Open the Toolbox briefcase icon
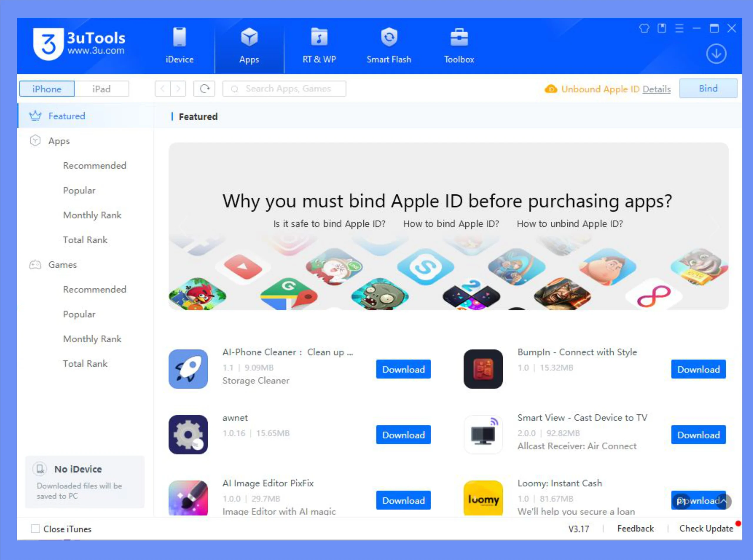753x560 pixels. click(x=459, y=37)
